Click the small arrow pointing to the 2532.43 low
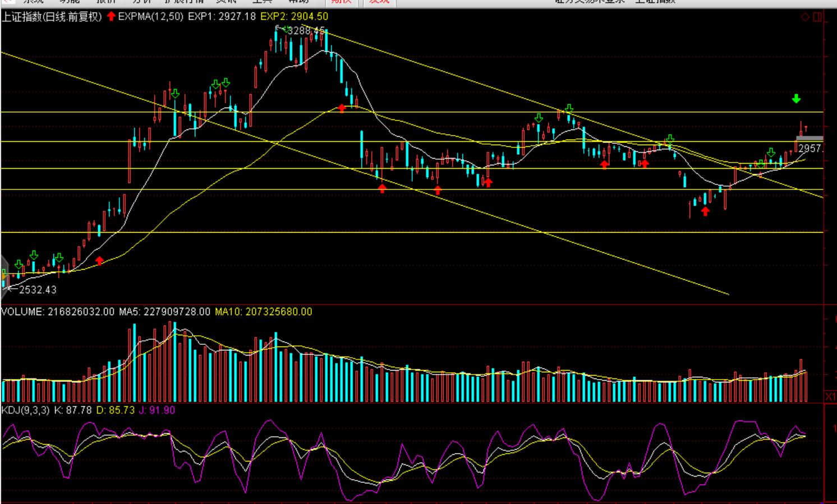837x504 pixels. click(12, 289)
